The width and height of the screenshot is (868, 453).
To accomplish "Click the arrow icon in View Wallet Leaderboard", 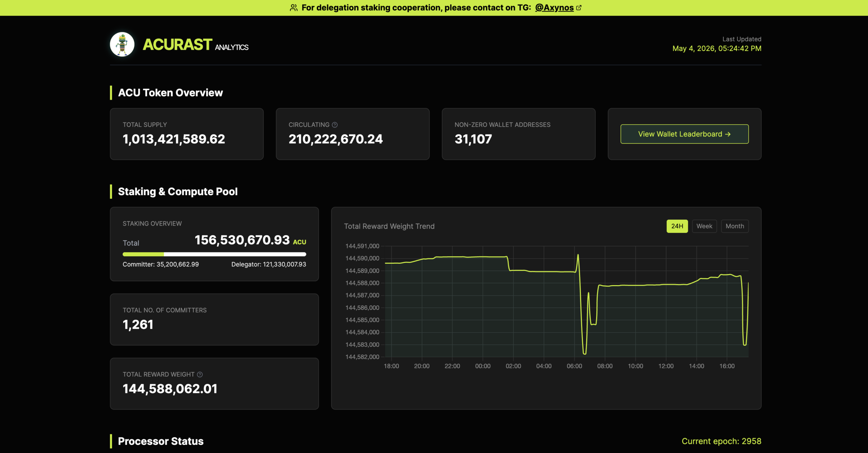I will (728, 134).
